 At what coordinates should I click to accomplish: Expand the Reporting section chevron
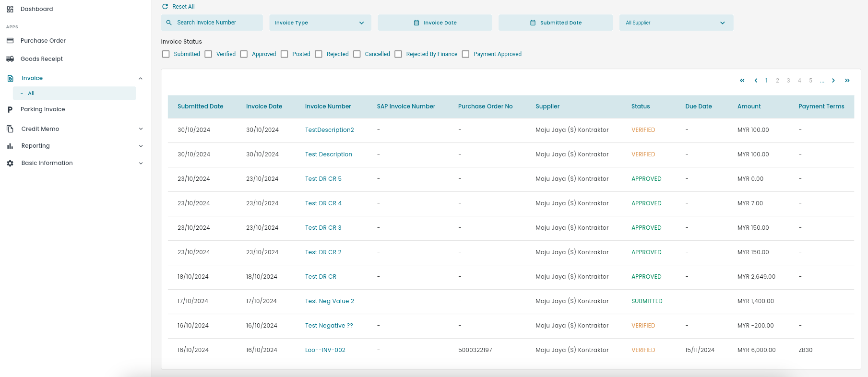point(141,146)
